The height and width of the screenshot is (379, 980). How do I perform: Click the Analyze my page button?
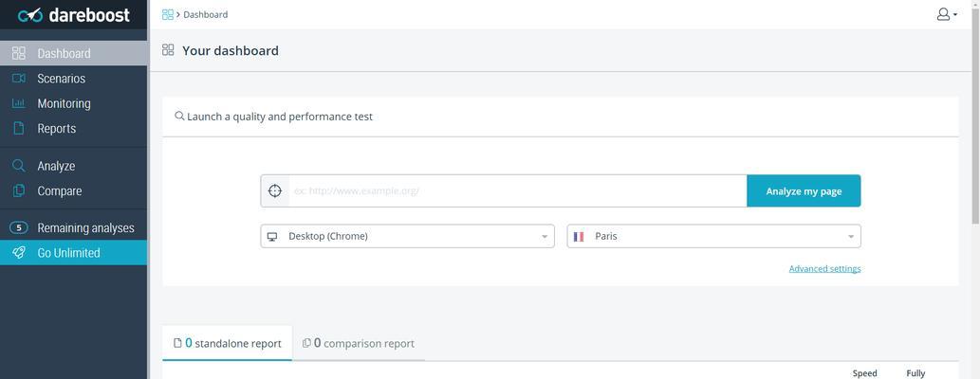804,191
